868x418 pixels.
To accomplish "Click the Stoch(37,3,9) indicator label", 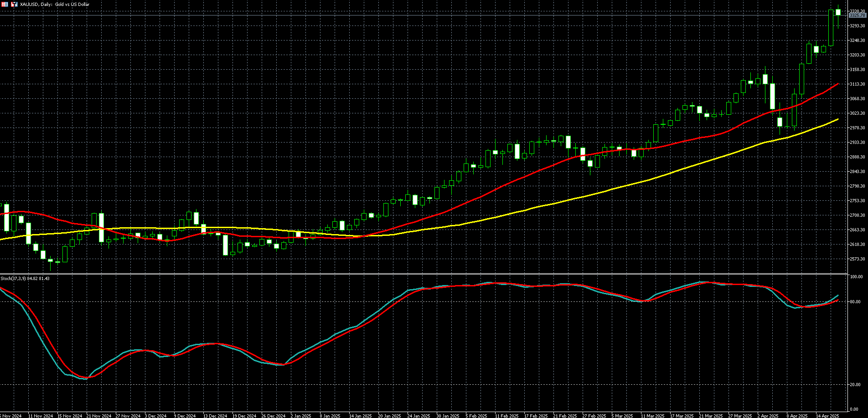I will pos(25,278).
